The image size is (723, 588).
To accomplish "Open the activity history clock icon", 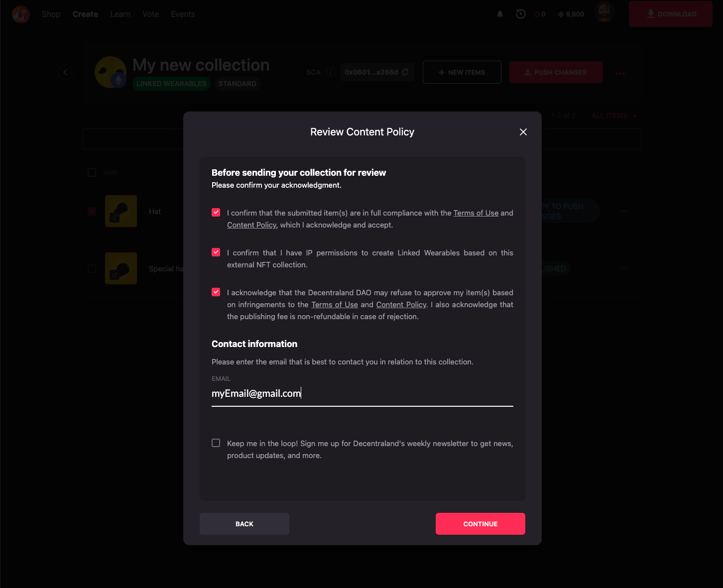I will click(x=521, y=14).
